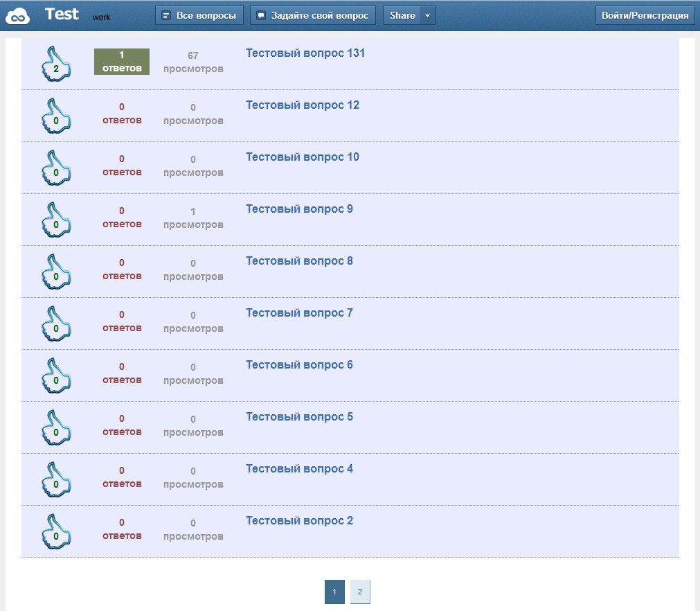Open the question Тестовый вопрос 10
700x611 pixels.
click(x=303, y=157)
